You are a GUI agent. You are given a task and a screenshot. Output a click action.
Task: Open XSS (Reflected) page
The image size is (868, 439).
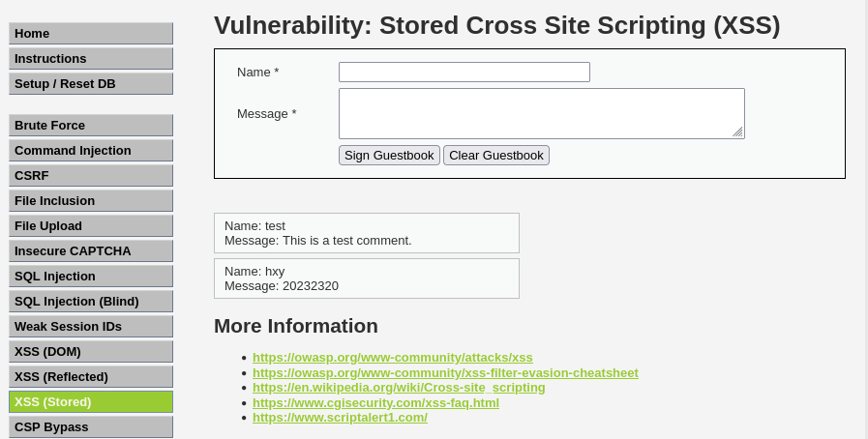[91, 377]
